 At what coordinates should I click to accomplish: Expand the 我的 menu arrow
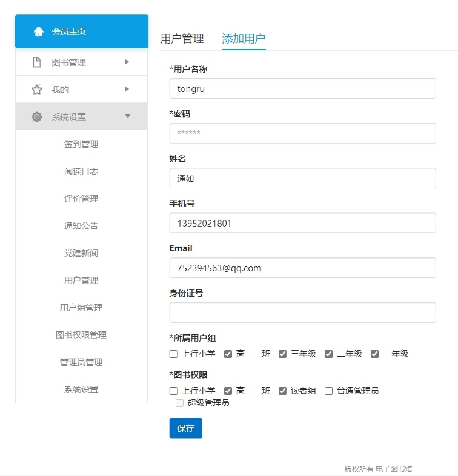[127, 89]
